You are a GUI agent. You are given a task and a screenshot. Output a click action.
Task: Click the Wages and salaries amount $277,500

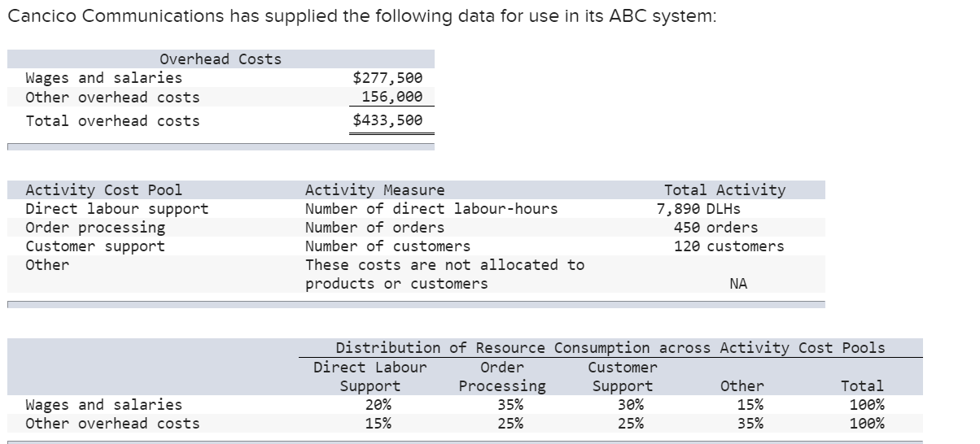[x=387, y=78]
